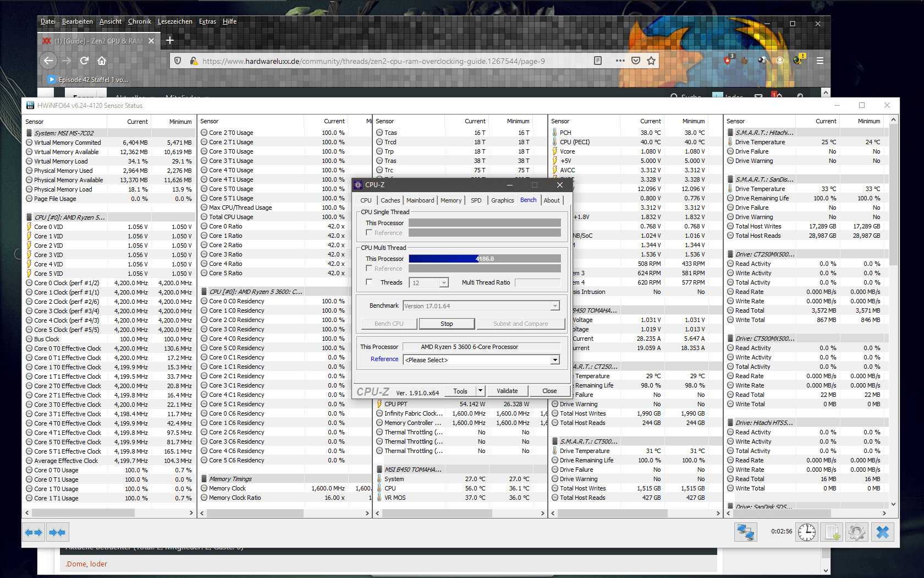Enable CPU Single Thread Reference checkbox
The width and height of the screenshot is (924, 578).
click(370, 233)
